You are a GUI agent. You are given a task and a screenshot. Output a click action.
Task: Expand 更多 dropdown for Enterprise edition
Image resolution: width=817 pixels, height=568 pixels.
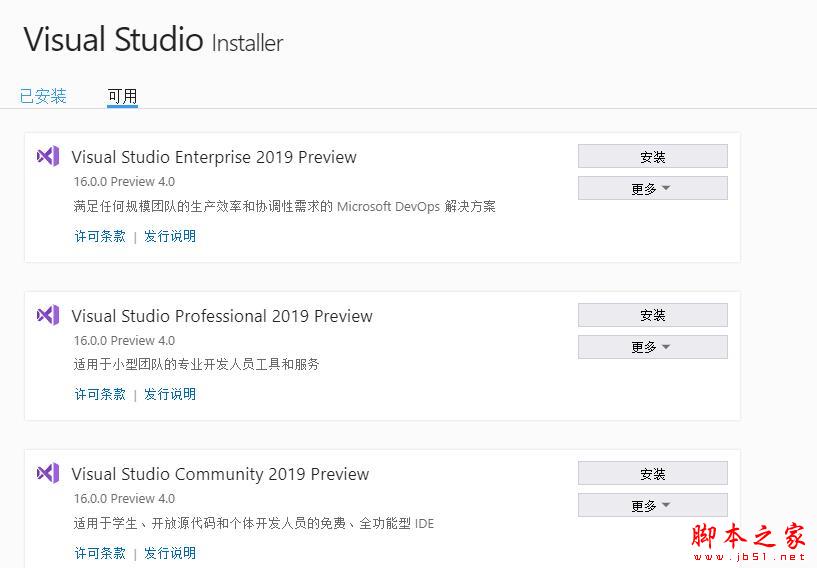[652, 188]
